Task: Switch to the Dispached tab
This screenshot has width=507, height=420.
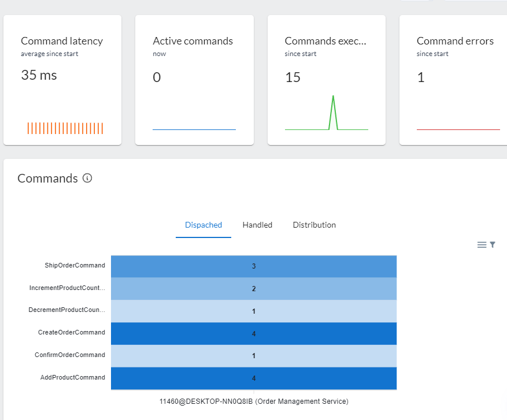Action: coord(203,225)
